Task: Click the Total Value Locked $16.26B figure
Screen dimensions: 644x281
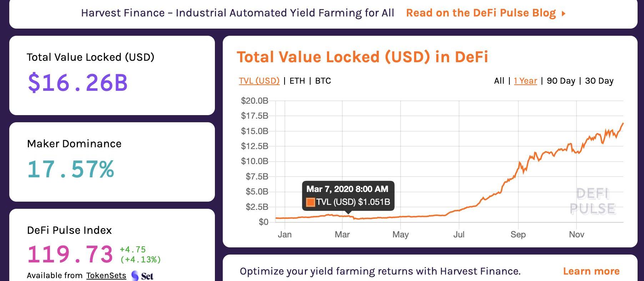Action: [78, 83]
